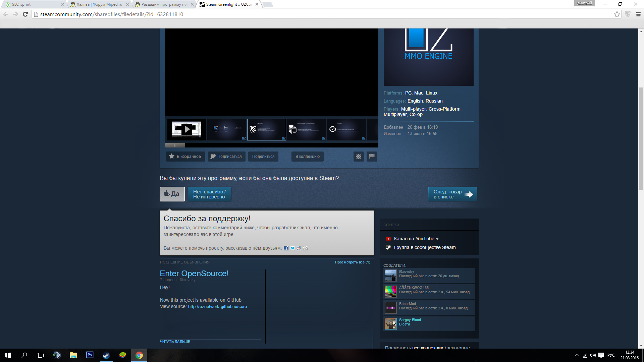Click the page's vertical scrollbar thumb

[x=641, y=138]
